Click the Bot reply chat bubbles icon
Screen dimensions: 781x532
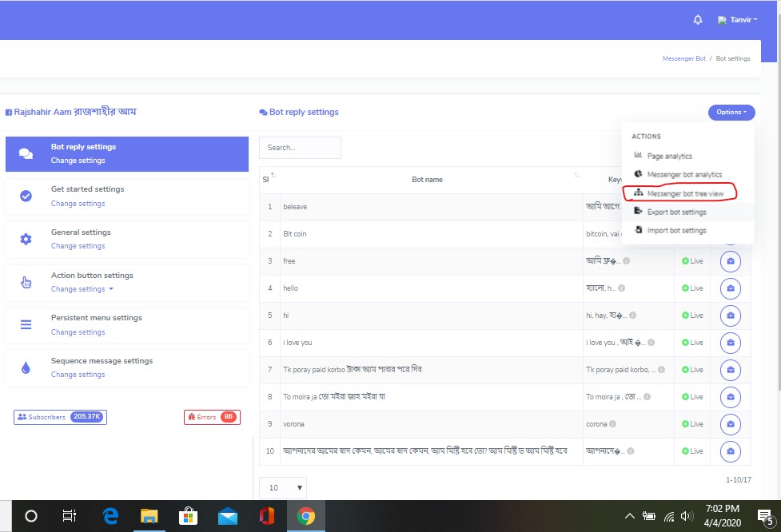(x=26, y=154)
